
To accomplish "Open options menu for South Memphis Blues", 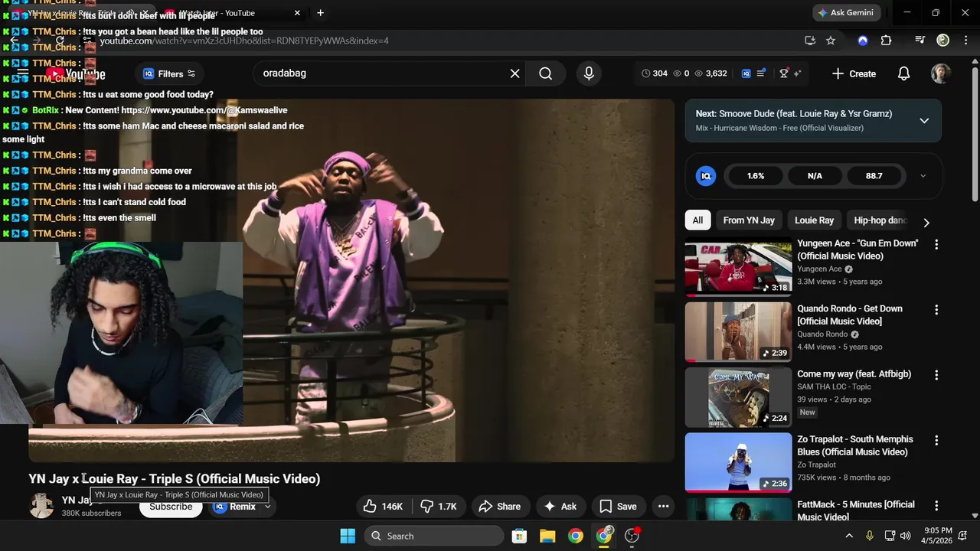I will (936, 441).
